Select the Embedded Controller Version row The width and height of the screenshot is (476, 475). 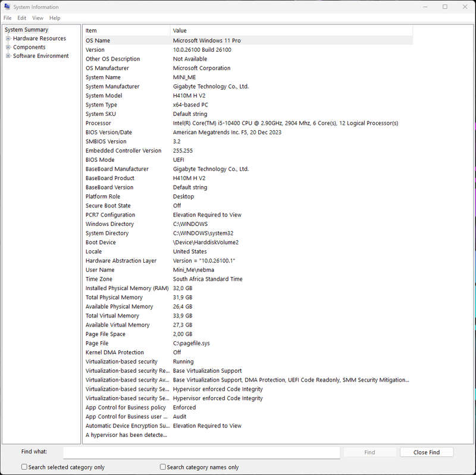point(248,150)
